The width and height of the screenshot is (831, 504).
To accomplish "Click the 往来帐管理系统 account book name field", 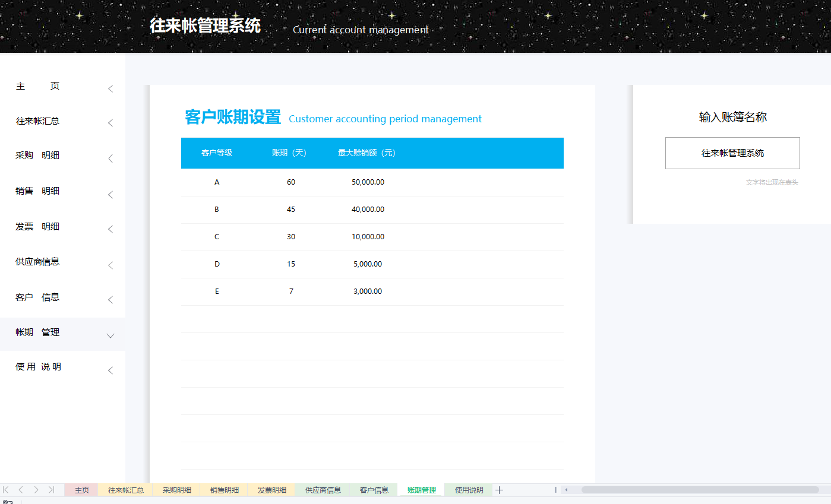I will click(x=732, y=153).
